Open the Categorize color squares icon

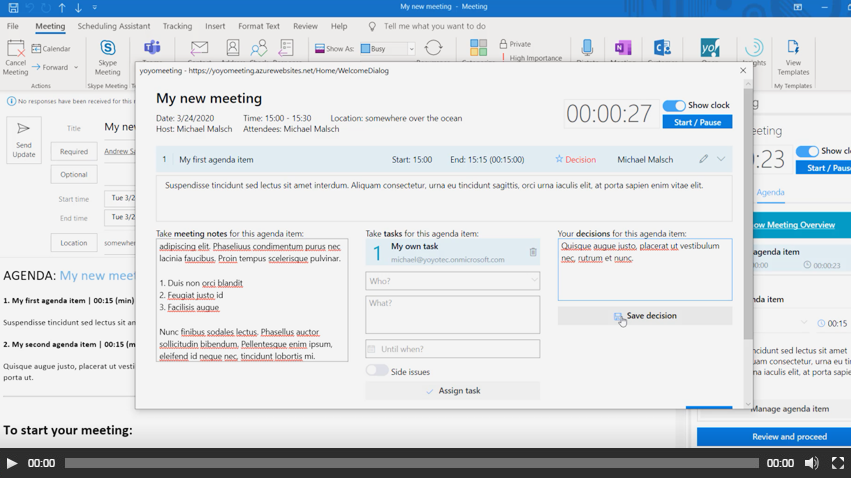[478, 48]
